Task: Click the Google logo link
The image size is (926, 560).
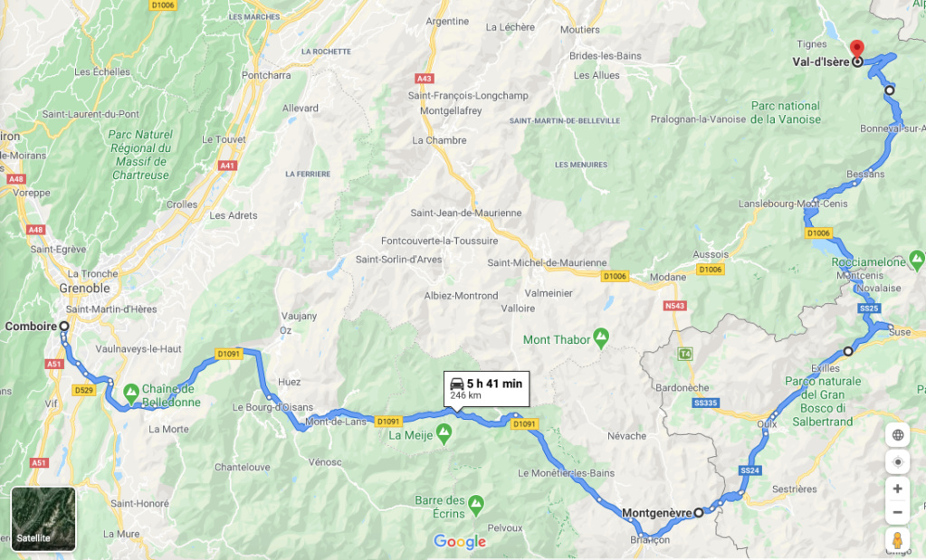Action: click(460, 541)
